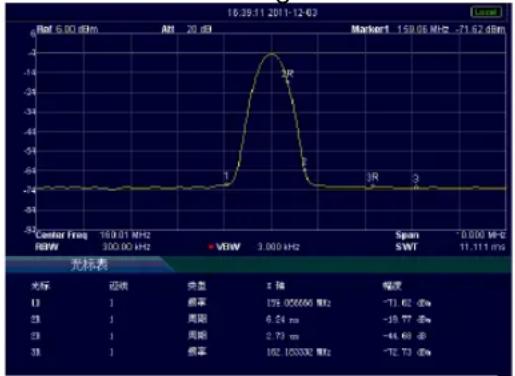Click the Span value in MHz
Viewport: 515px width, 376px height.
point(481,235)
